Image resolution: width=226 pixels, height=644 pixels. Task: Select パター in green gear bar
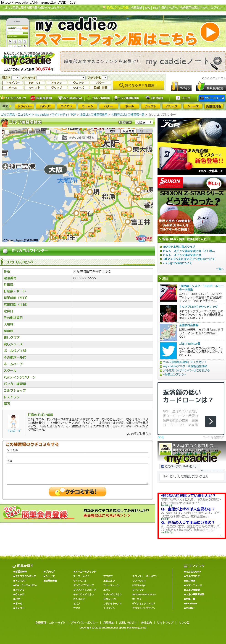108,106
